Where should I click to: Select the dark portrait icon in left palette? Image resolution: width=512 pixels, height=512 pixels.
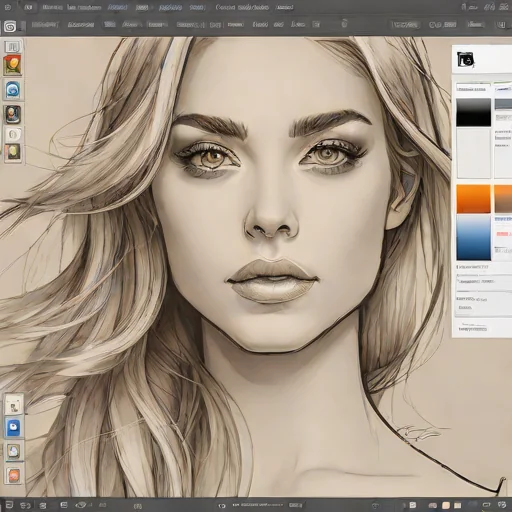coord(13,114)
